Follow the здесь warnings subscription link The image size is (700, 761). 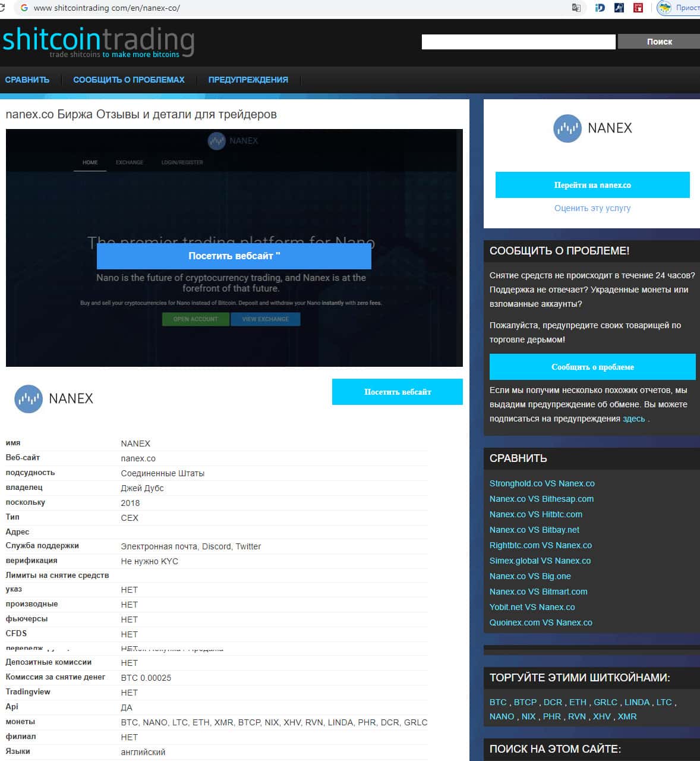633,419
